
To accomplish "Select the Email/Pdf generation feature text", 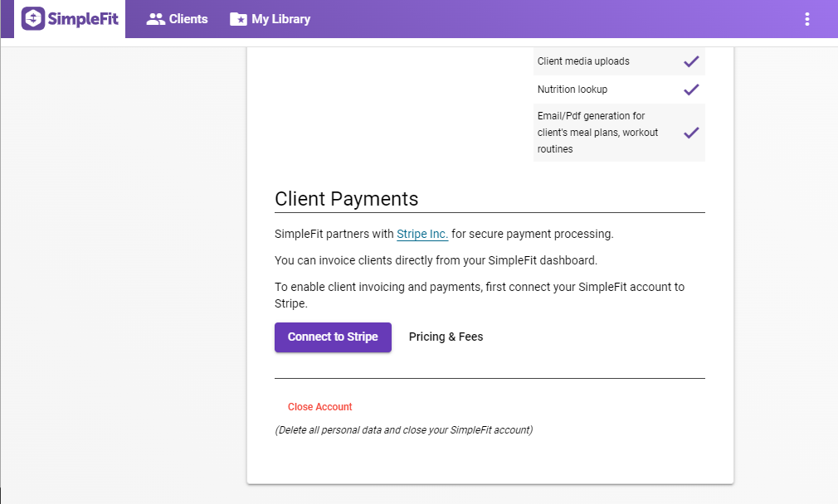I will click(597, 133).
